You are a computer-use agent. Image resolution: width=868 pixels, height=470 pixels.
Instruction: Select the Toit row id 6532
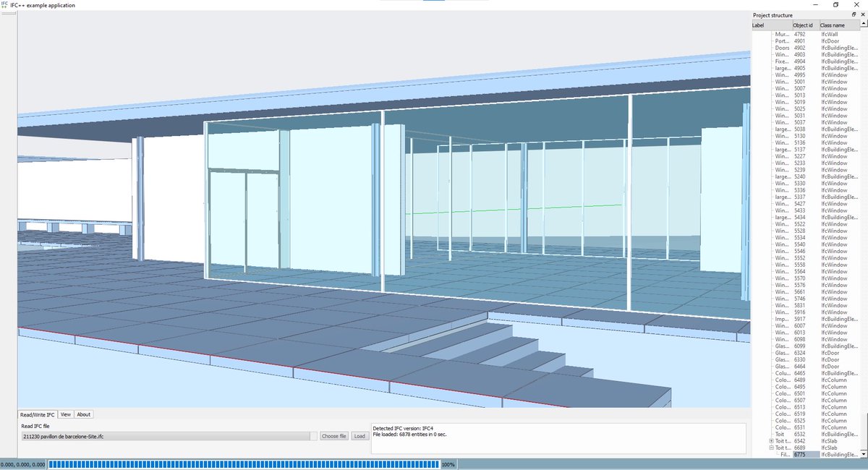(806, 434)
